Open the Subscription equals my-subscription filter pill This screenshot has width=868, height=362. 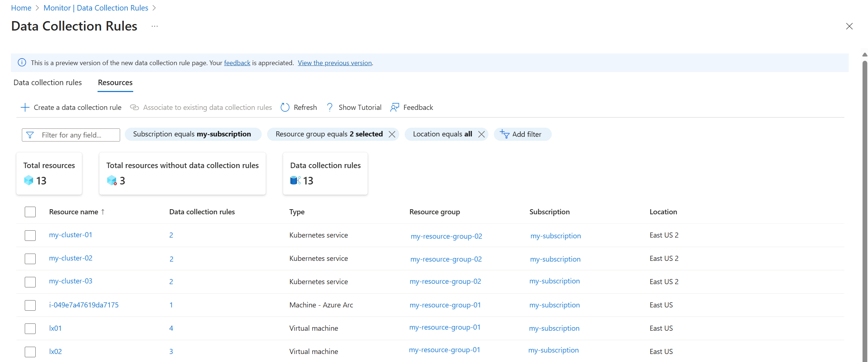(193, 134)
